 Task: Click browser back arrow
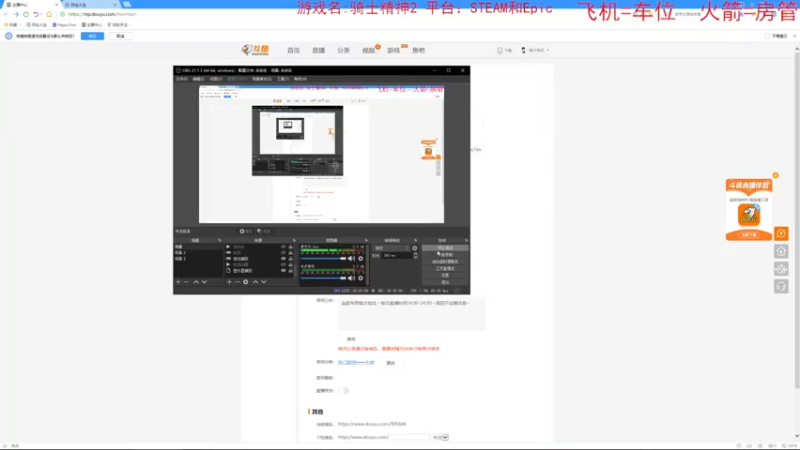point(6,14)
